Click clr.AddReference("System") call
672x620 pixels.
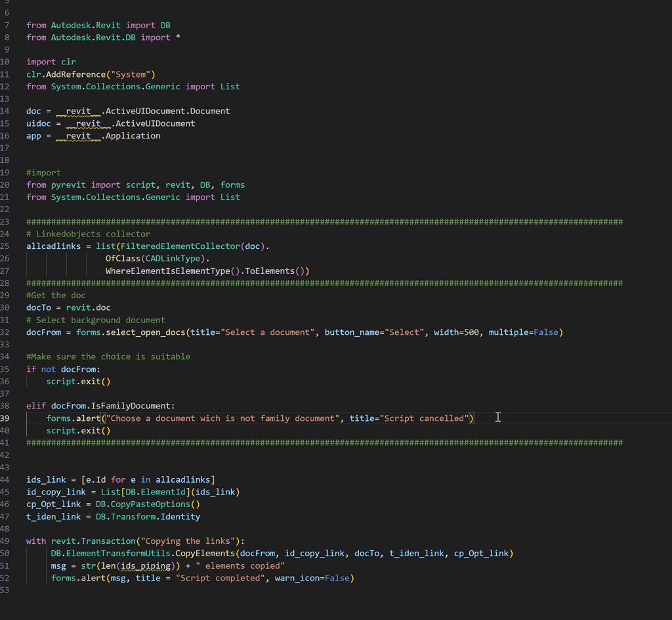[91, 74]
